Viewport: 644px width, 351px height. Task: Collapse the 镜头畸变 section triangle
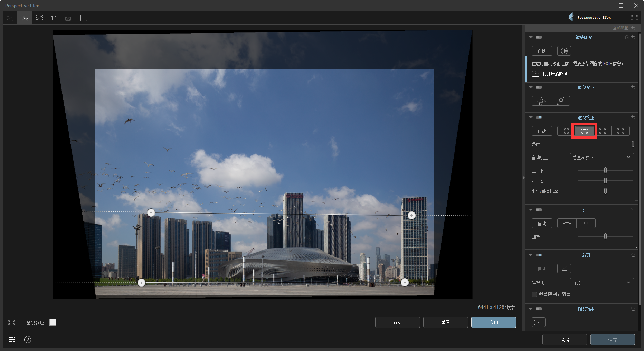(x=531, y=37)
